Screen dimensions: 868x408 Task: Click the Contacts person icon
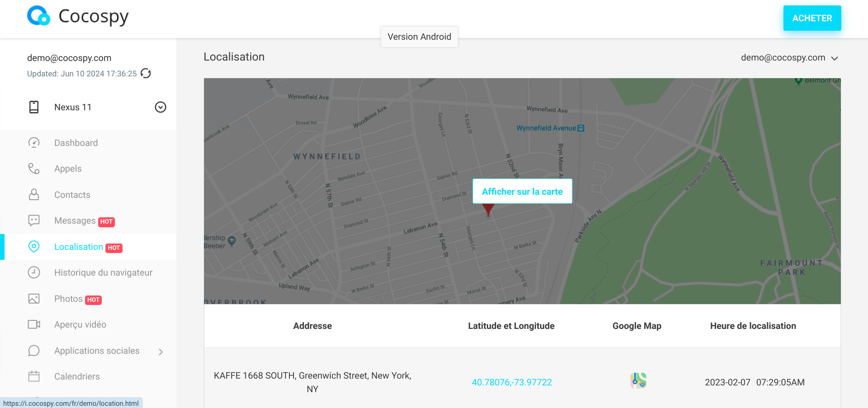[x=34, y=194]
